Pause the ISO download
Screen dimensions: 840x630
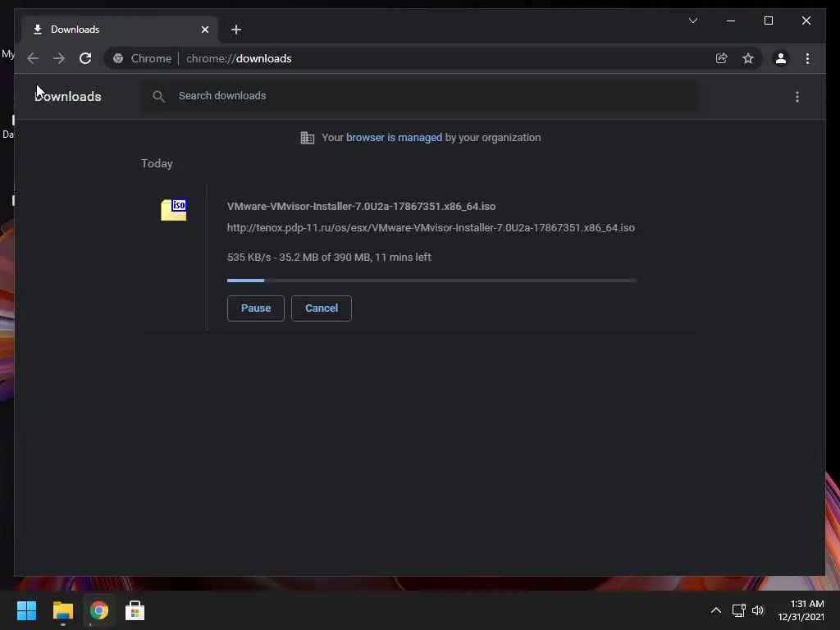pos(256,308)
